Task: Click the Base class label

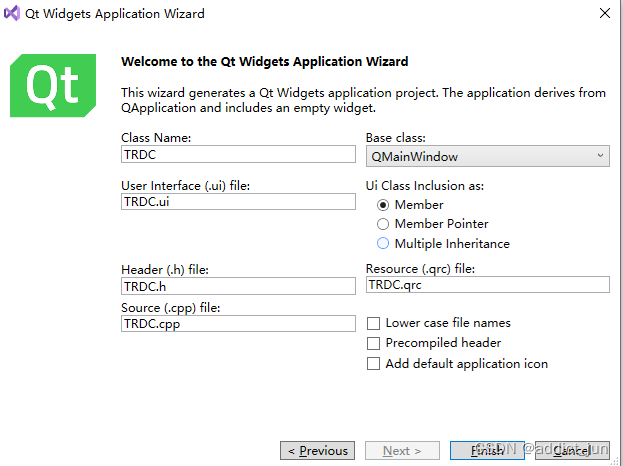Action: coord(396,138)
